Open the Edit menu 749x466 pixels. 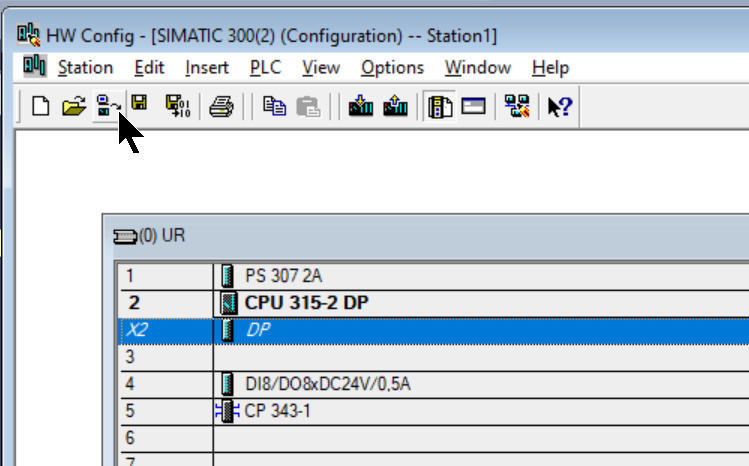tap(150, 67)
